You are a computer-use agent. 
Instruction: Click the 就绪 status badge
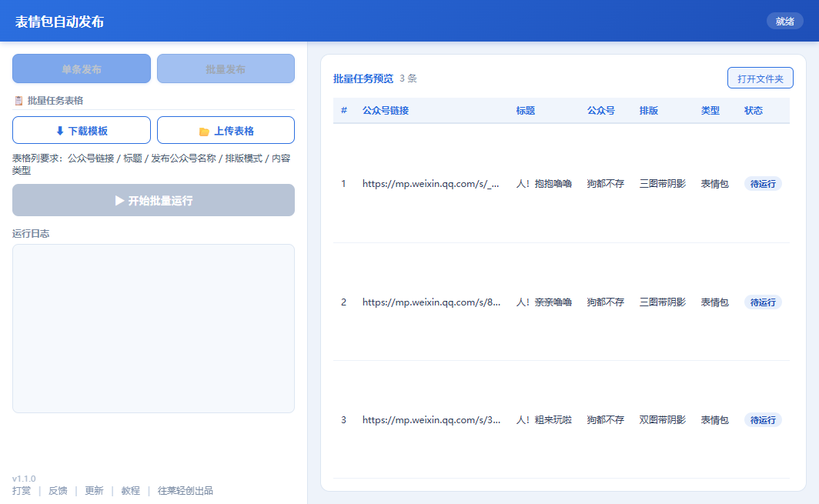(x=784, y=22)
